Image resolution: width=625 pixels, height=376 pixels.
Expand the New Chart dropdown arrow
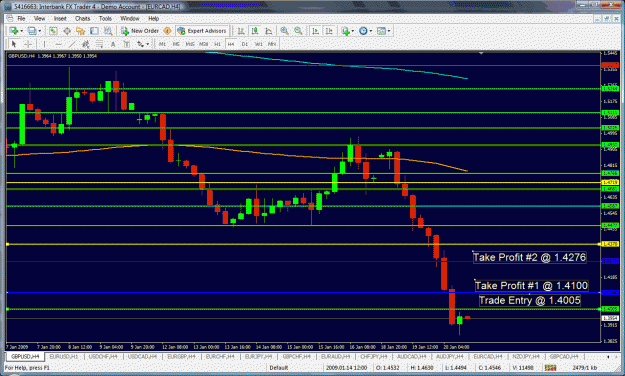pyautogui.click(x=21, y=31)
